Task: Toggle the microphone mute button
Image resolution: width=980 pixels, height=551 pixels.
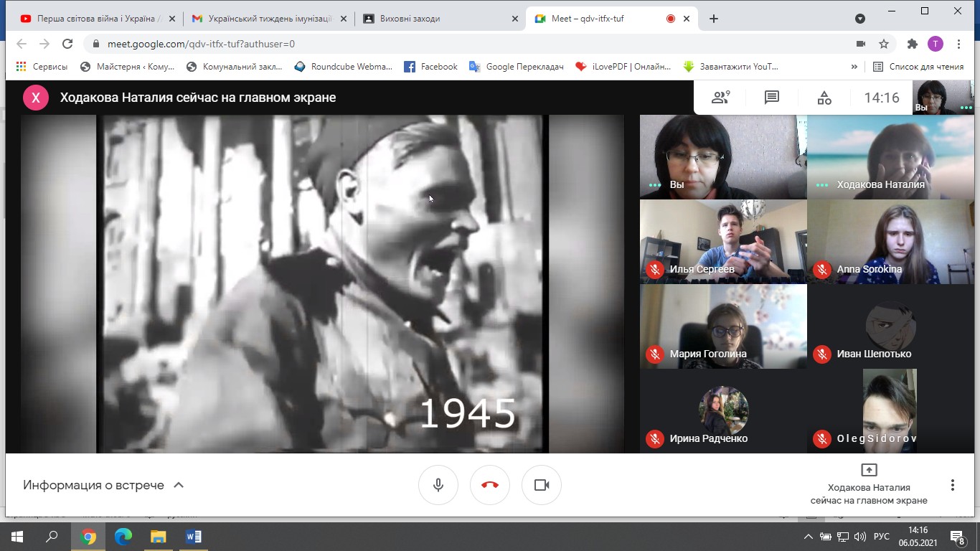Action: point(438,485)
